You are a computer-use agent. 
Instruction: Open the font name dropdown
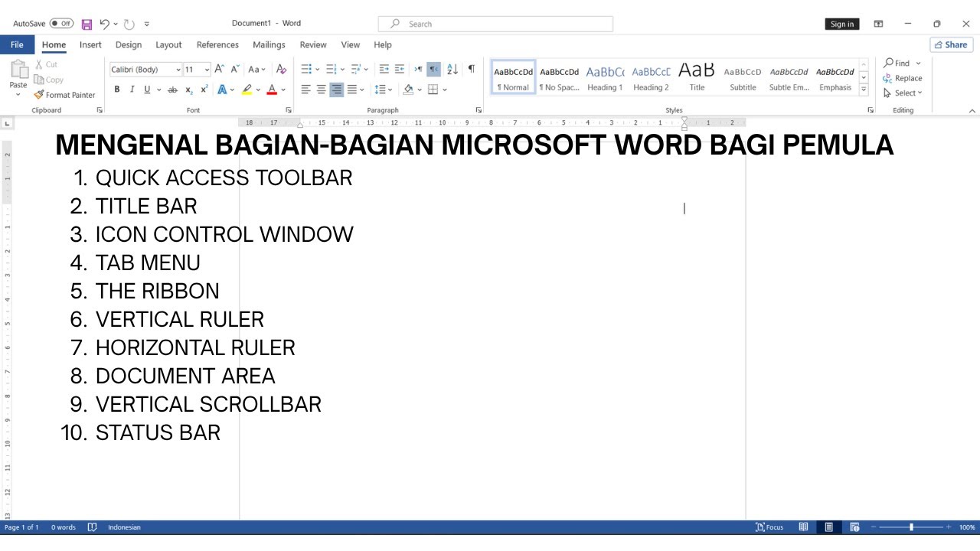(x=178, y=70)
